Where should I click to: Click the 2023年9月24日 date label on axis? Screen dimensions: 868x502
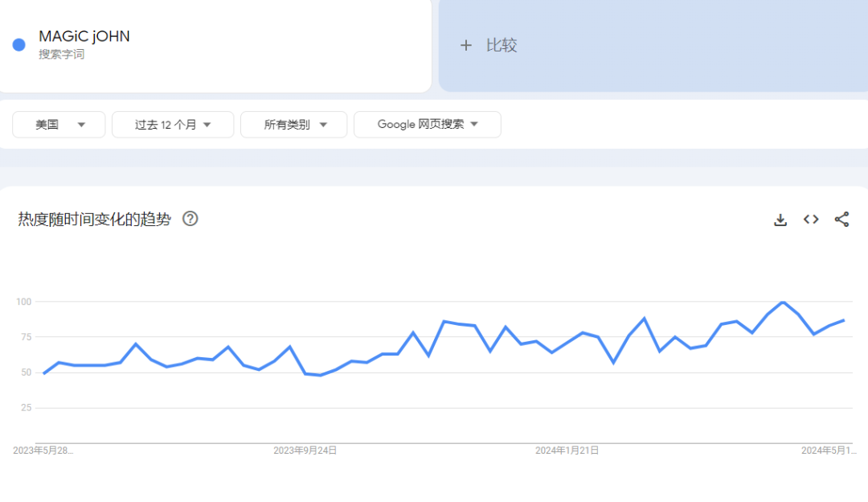coord(305,451)
